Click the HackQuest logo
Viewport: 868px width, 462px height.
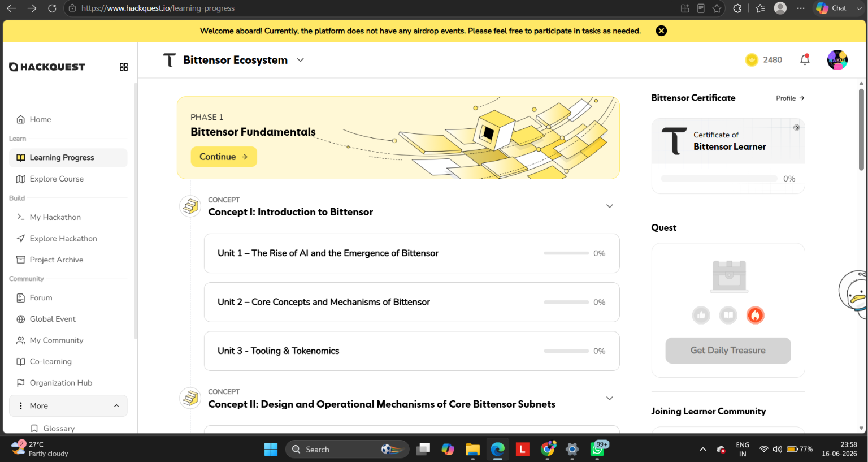tap(47, 67)
